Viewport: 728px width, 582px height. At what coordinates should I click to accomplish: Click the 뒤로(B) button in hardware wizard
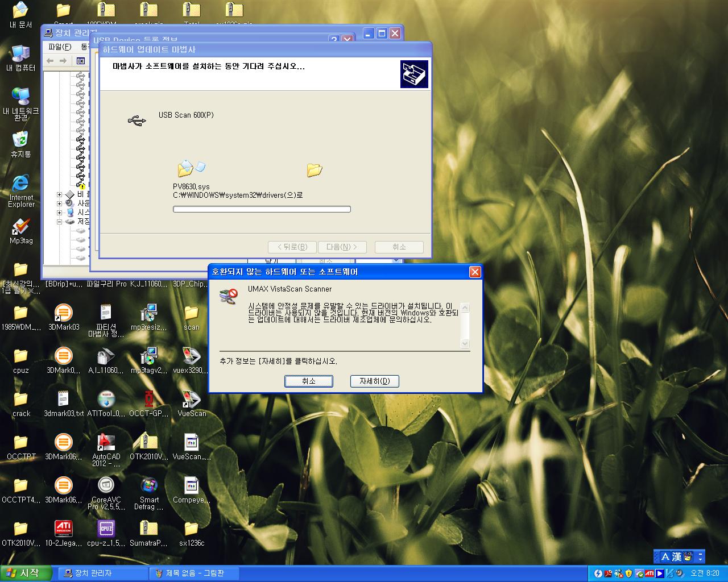(292, 247)
